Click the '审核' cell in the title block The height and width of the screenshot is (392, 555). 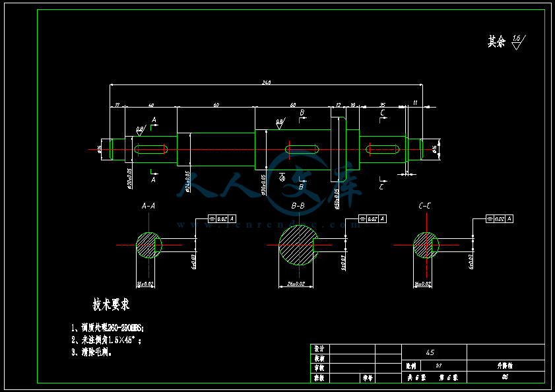click(x=319, y=368)
